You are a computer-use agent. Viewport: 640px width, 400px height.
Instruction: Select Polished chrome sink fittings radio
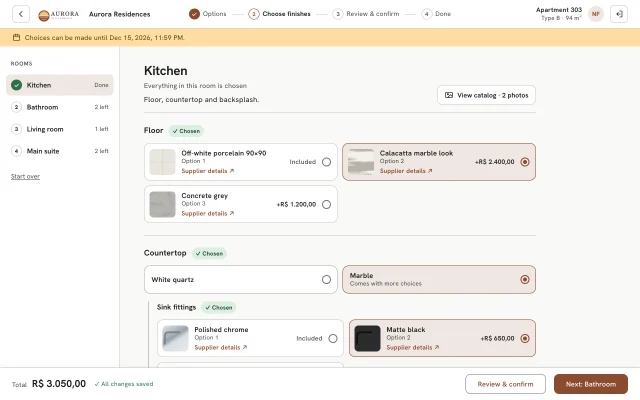333,338
